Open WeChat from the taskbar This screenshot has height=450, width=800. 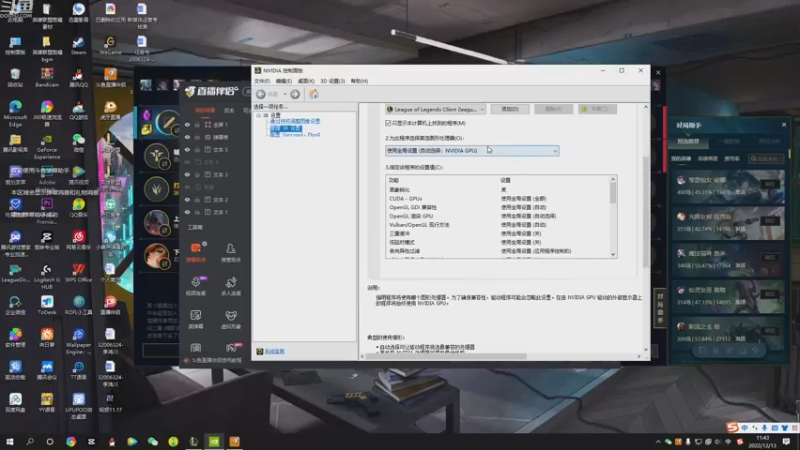pos(153,441)
